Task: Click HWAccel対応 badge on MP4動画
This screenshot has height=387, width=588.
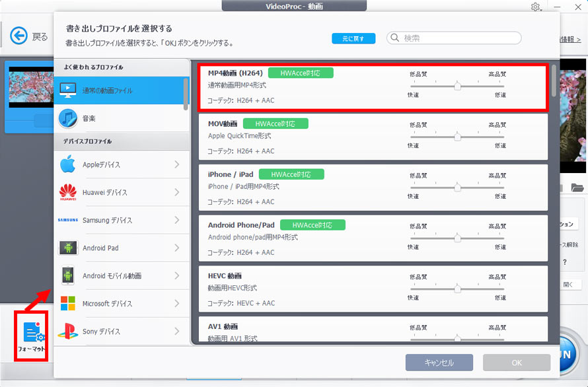Action: [301, 73]
